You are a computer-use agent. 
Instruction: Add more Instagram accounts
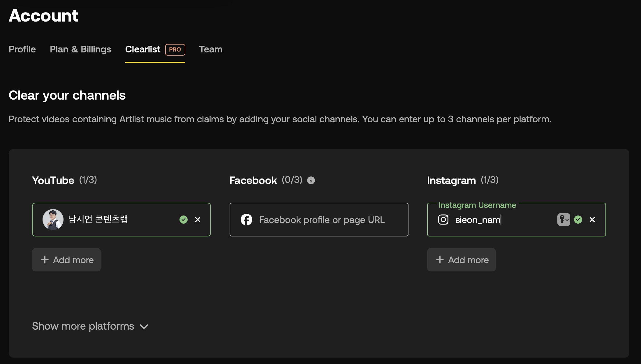point(461,260)
